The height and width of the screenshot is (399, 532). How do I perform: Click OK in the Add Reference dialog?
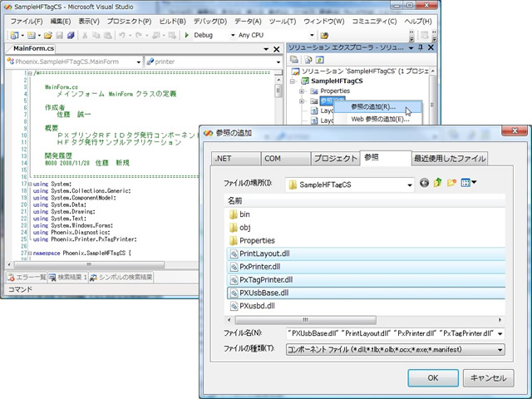click(433, 378)
